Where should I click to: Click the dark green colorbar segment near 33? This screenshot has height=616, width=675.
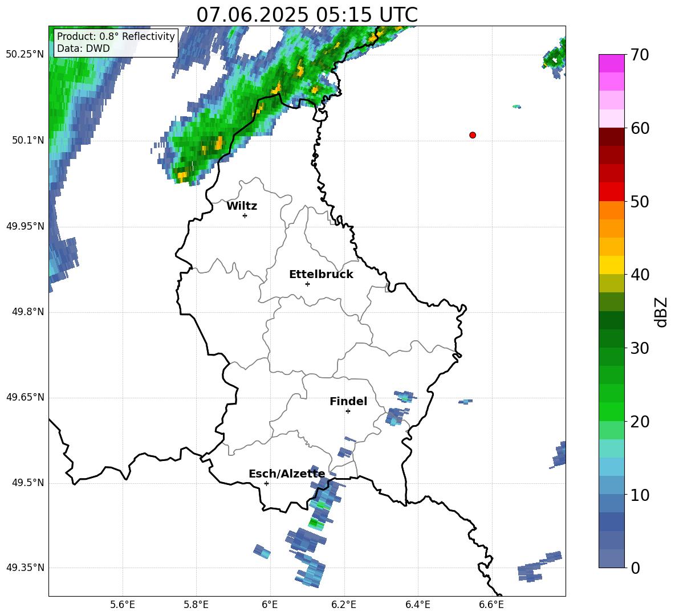click(611, 320)
